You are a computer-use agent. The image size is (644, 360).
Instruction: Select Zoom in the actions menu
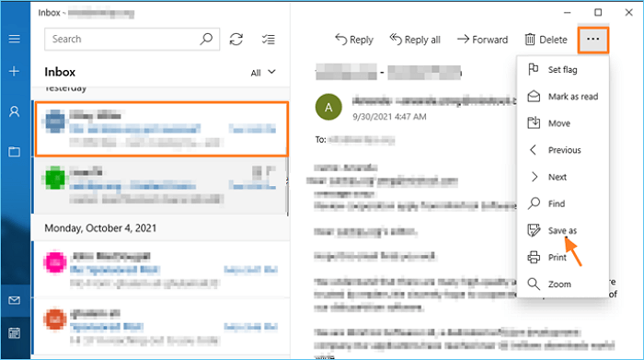coord(563,284)
